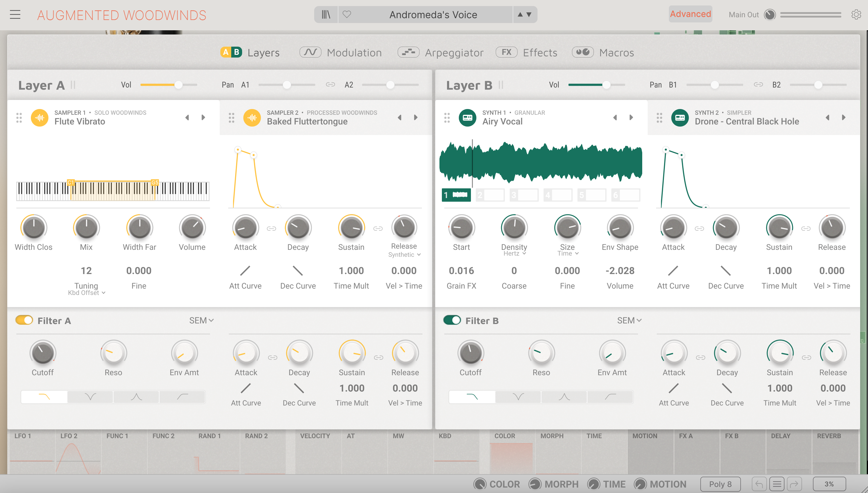Viewport: 868px width, 493px height.
Task: Click the Synth 1 Airy Vocal engine icon
Action: [467, 117]
